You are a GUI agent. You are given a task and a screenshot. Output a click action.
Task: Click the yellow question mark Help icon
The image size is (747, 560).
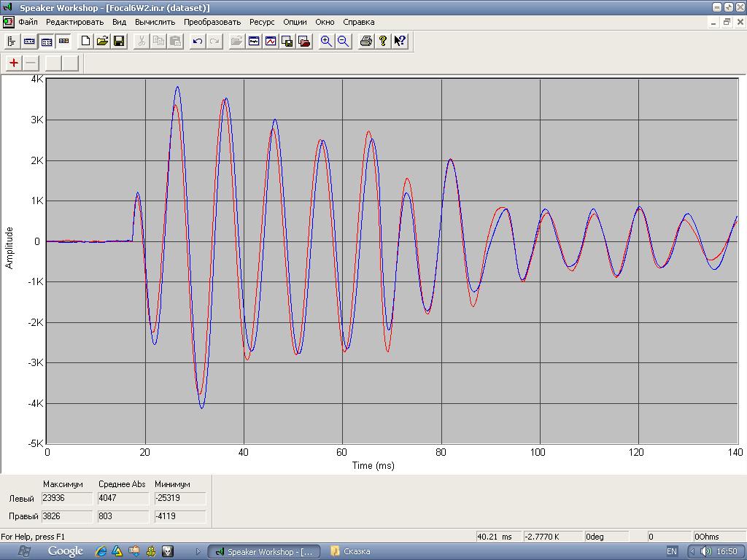[x=383, y=42]
